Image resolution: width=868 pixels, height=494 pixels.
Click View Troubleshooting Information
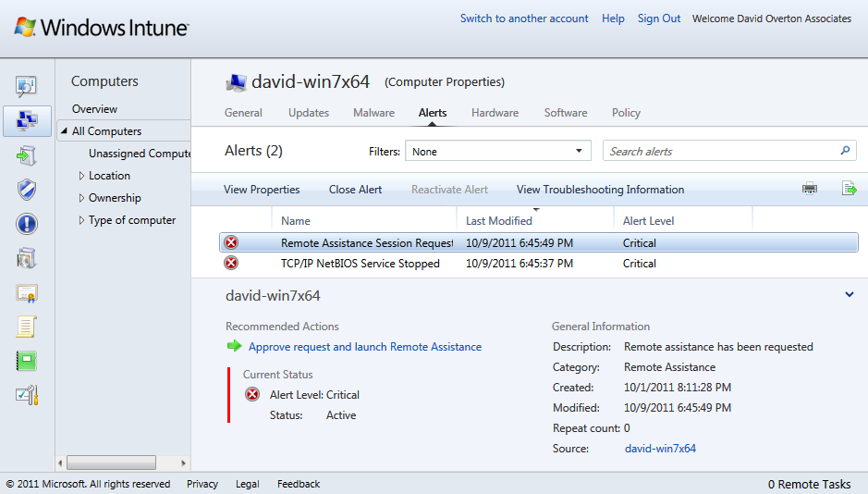click(x=600, y=190)
